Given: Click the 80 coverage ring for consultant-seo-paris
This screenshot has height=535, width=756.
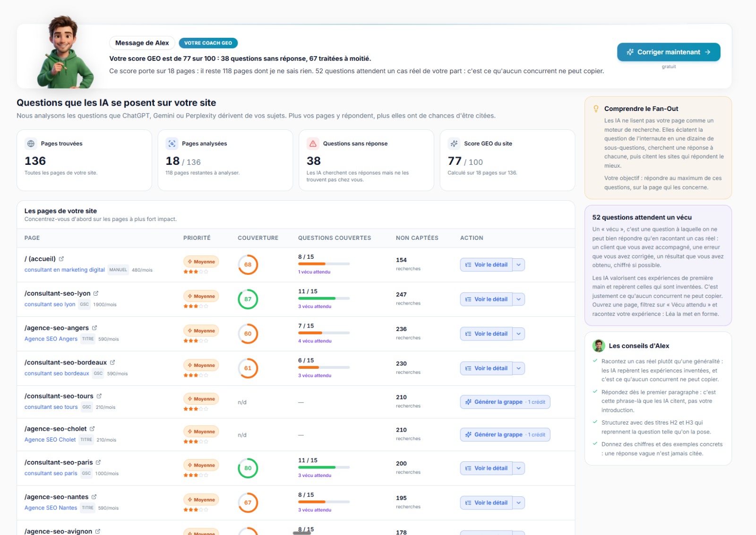Looking at the screenshot, I should pyautogui.click(x=248, y=468).
